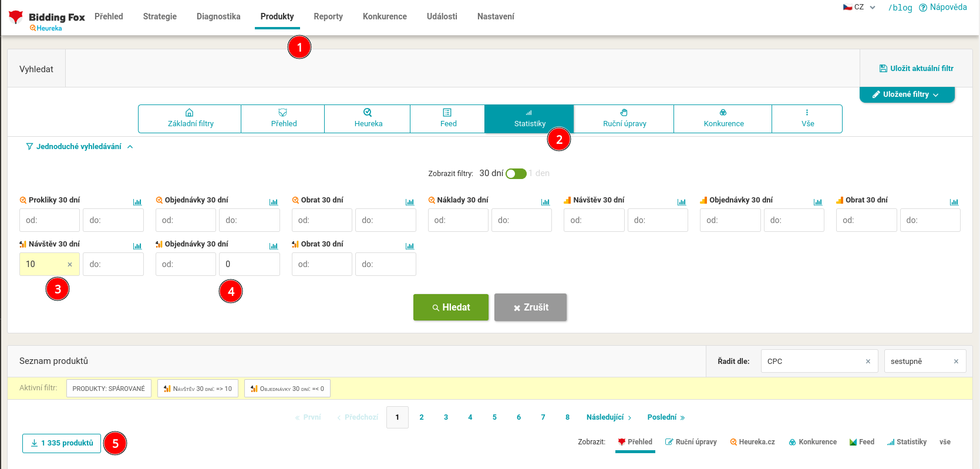Click the green Hledat button
Screen dimensions: 980x469
point(451,307)
